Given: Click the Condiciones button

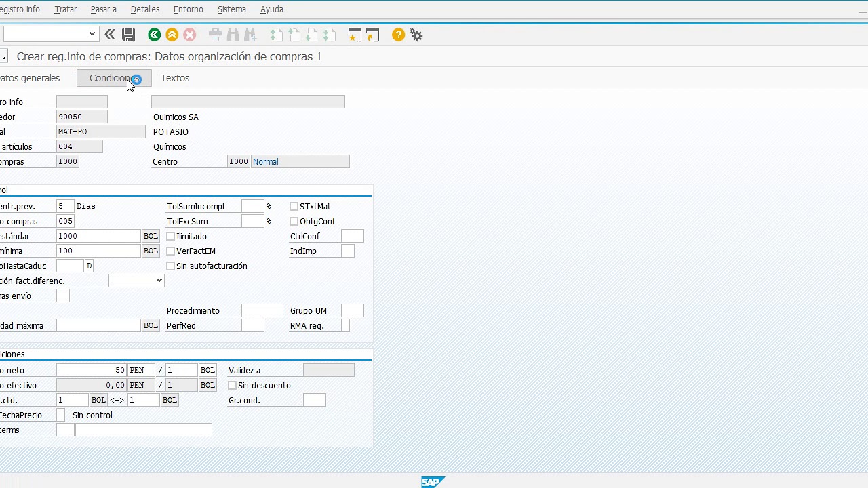Looking at the screenshot, I should (x=114, y=78).
